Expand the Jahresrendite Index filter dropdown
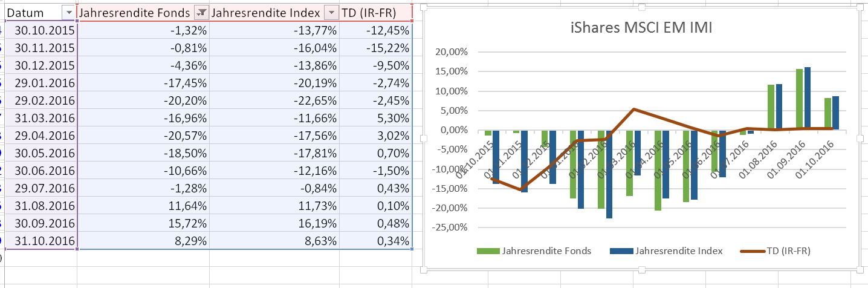 (331, 13)
